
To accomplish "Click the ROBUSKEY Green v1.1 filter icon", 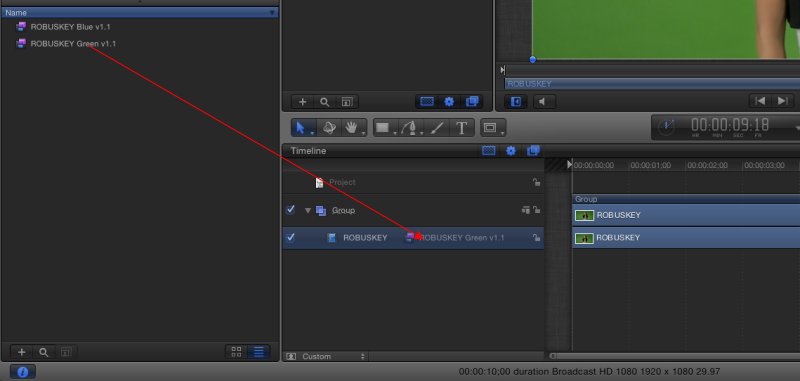I will [x=21, y=43].
